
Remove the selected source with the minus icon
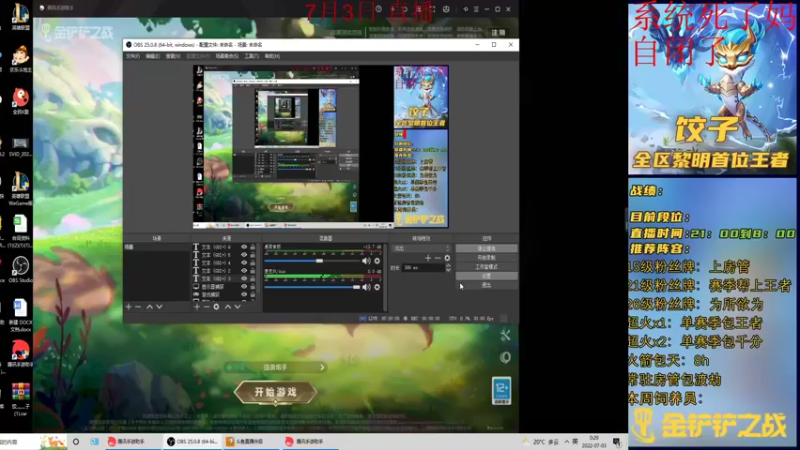pos(206,307)
